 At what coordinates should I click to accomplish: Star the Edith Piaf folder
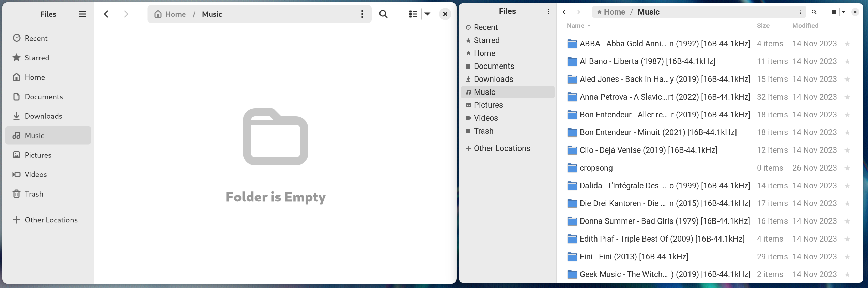(x=847, y=239)
